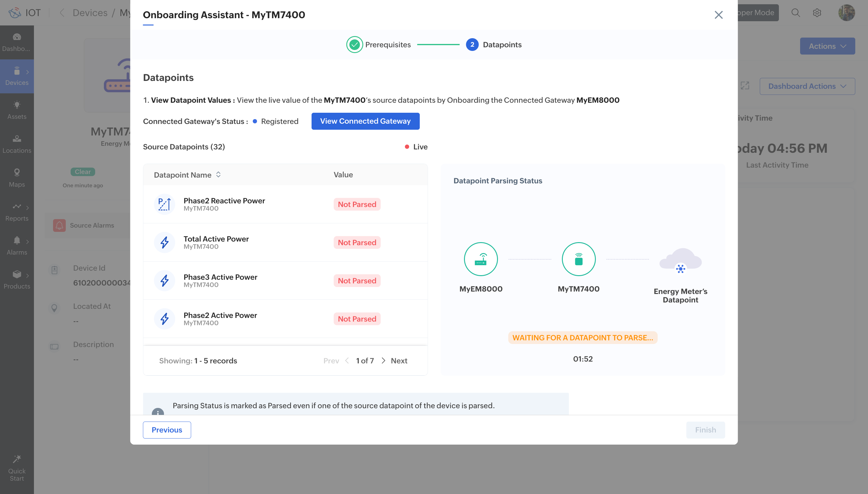Click the Energy Meter's Datapoint cloud icon
The height and width of the screenshot is (494, 868).
coord(680,261)
